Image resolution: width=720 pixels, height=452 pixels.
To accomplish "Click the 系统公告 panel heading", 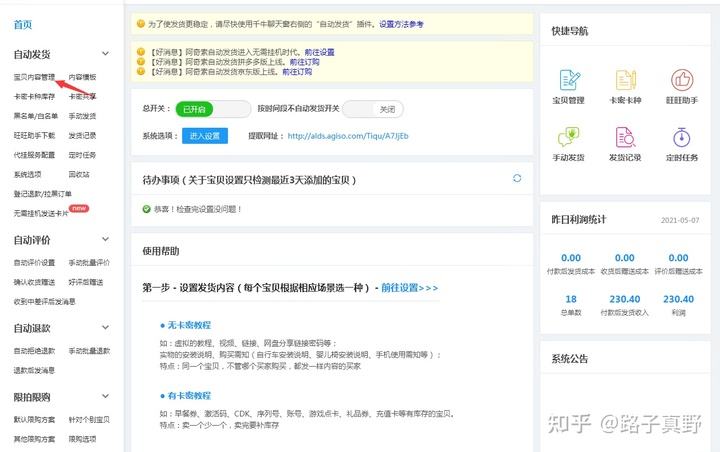I will (570, 359).
